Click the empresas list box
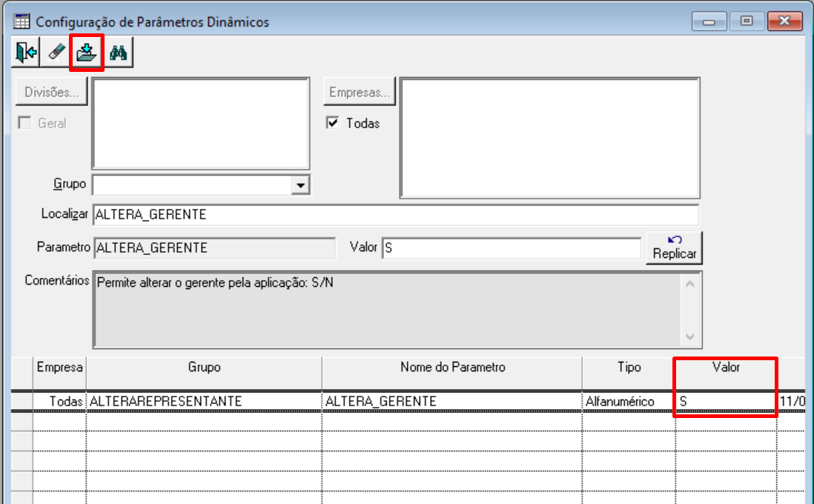Image resolution: width=814 pixels, height=504 pixels. [550, 138]
